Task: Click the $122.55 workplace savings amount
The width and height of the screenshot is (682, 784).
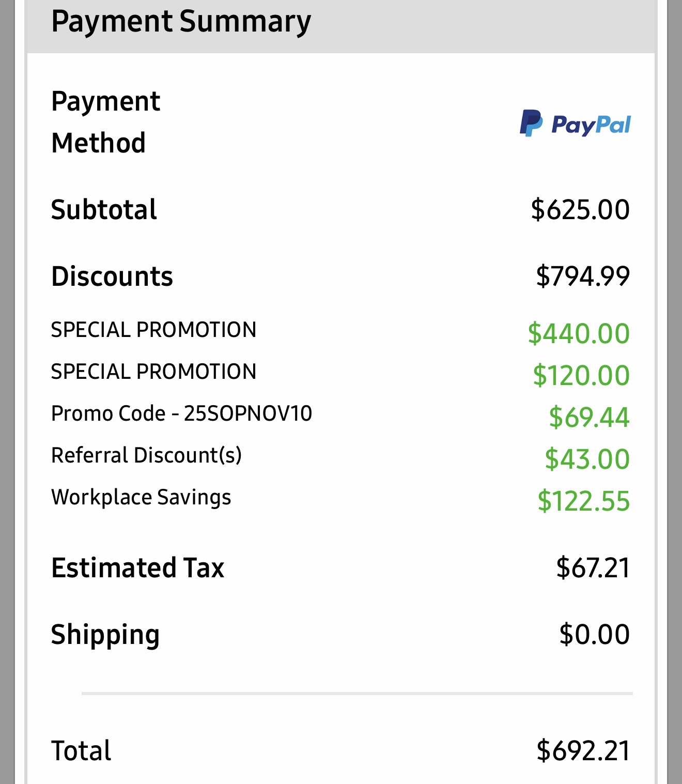Action: pyautogui.click(x=584, y=501)
